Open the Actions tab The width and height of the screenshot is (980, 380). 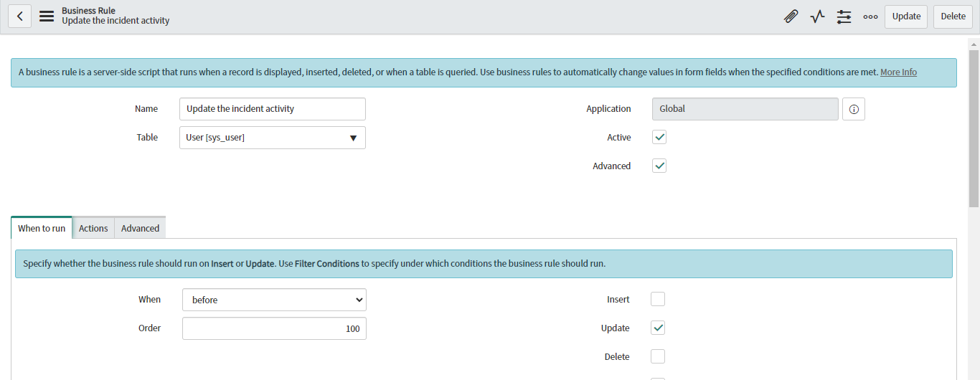(x=93, y=228)
